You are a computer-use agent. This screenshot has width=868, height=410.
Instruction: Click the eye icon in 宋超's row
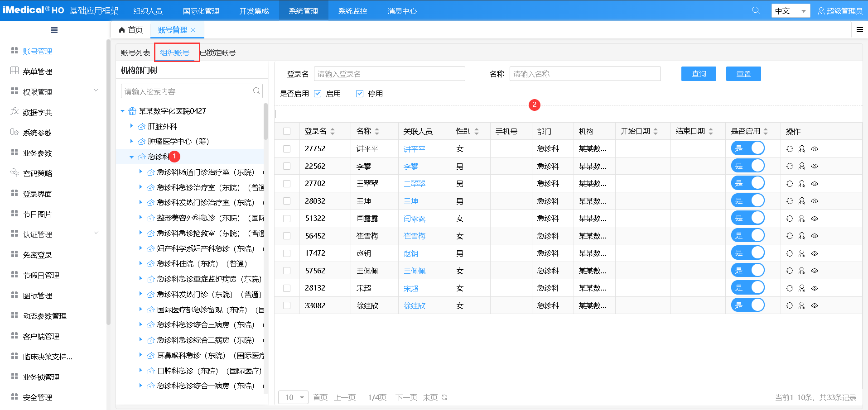click(815, 288)
